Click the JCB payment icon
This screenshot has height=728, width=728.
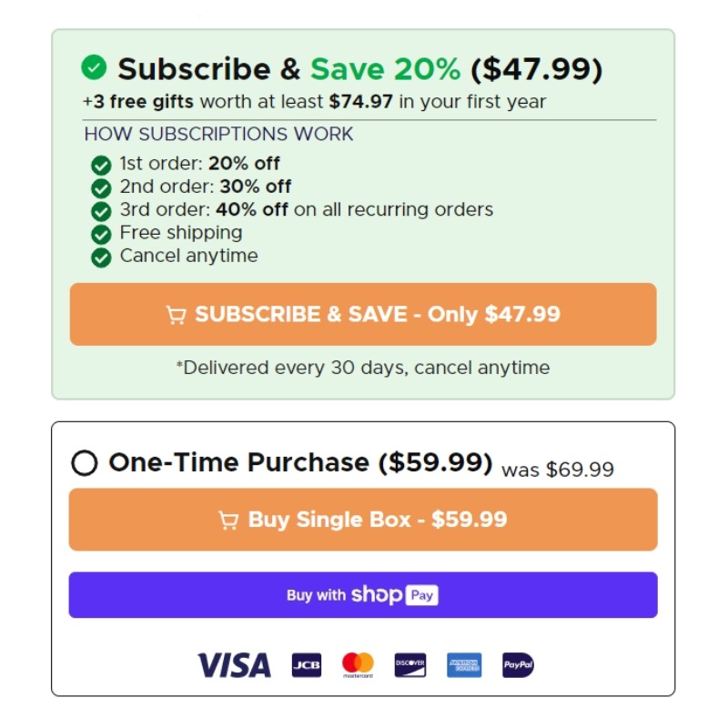pos(307,665)
